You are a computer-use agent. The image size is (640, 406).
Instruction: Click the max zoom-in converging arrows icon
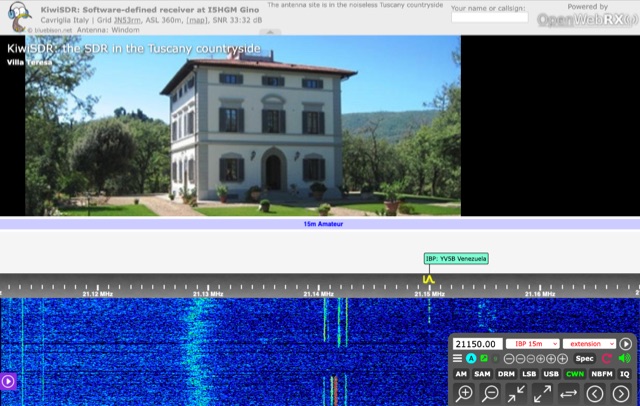[x=517, y=394]
